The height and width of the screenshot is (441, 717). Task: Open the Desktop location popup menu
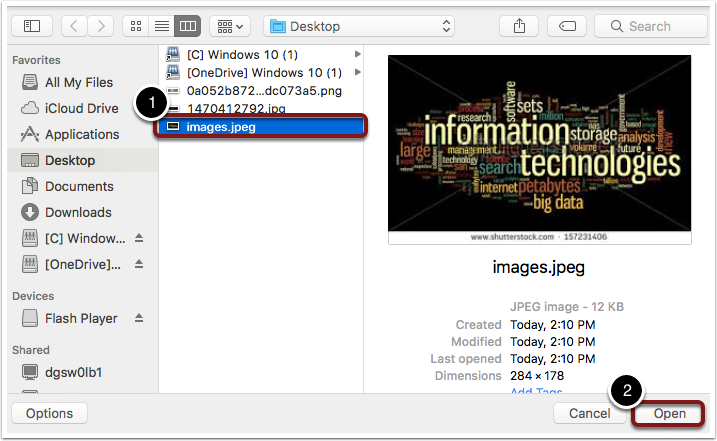359,26
